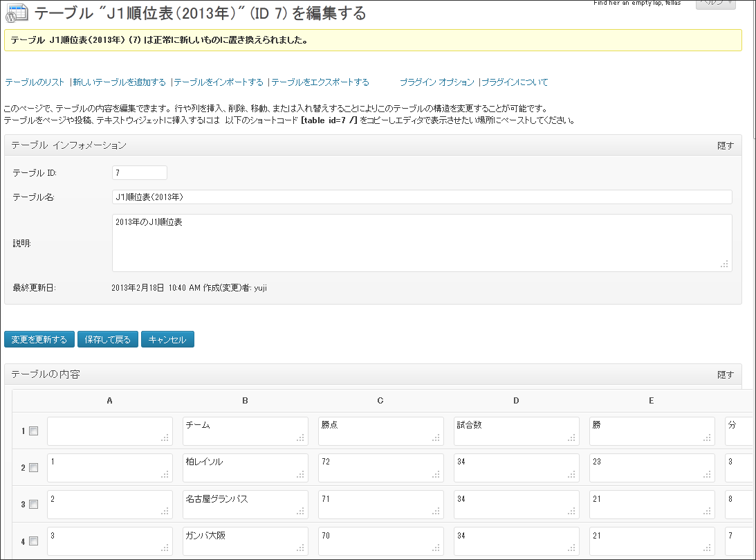Viewport: 756px width, 560px height.
Task: Click column D cell in row 2 containing 34
Action: point(517,468)
